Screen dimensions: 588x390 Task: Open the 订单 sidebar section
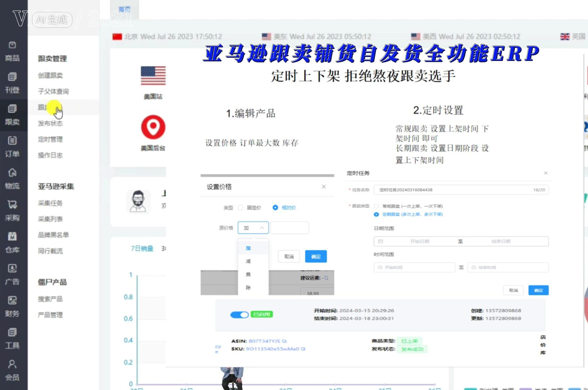tap(12, 147)
